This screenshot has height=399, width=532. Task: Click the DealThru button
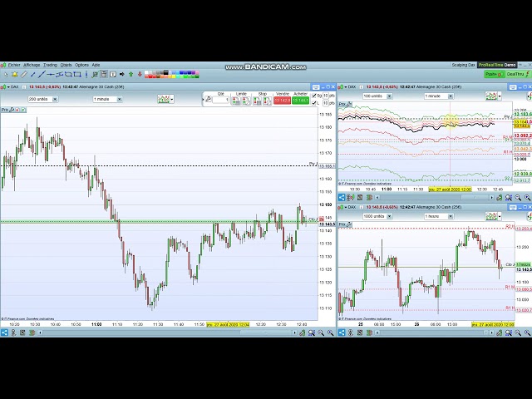[518, 74]
